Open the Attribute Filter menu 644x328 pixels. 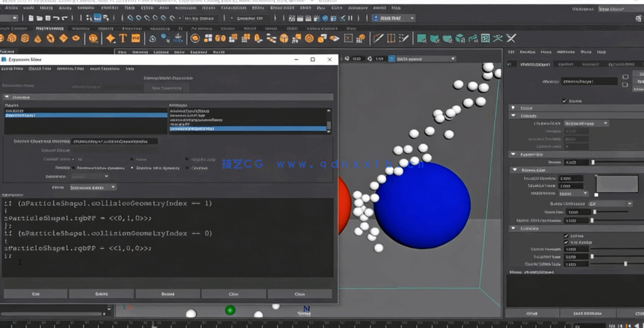coord(69,68)
